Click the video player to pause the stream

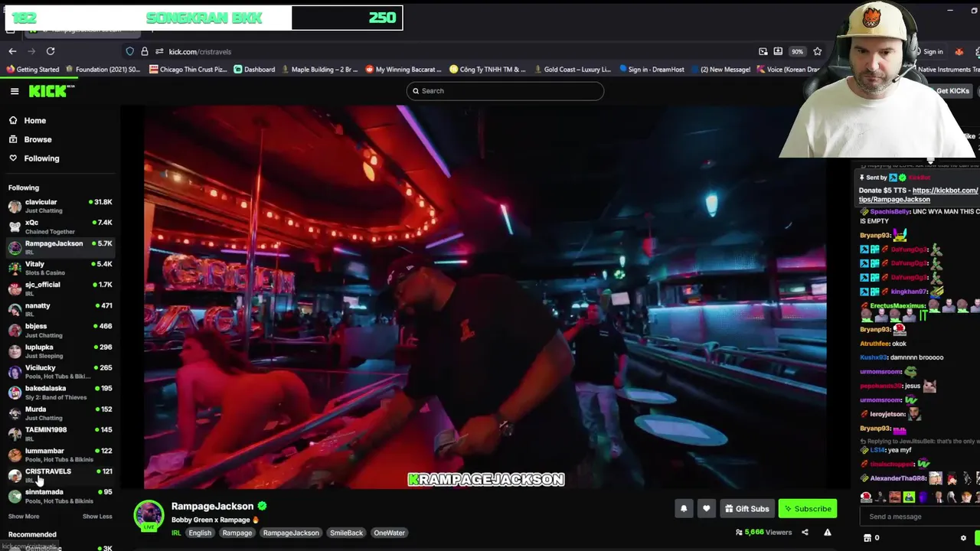pyautogui.click(x=485, y=297)
